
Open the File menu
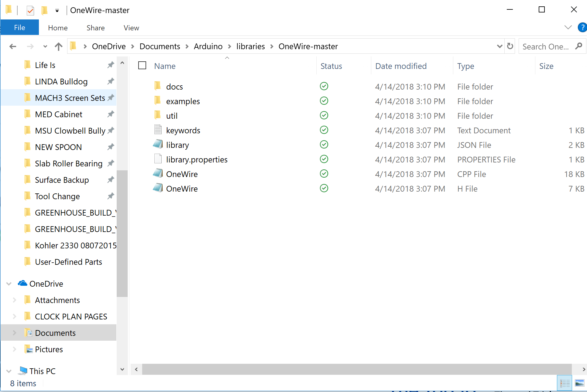pyautogui.click(x=19, y=27)
